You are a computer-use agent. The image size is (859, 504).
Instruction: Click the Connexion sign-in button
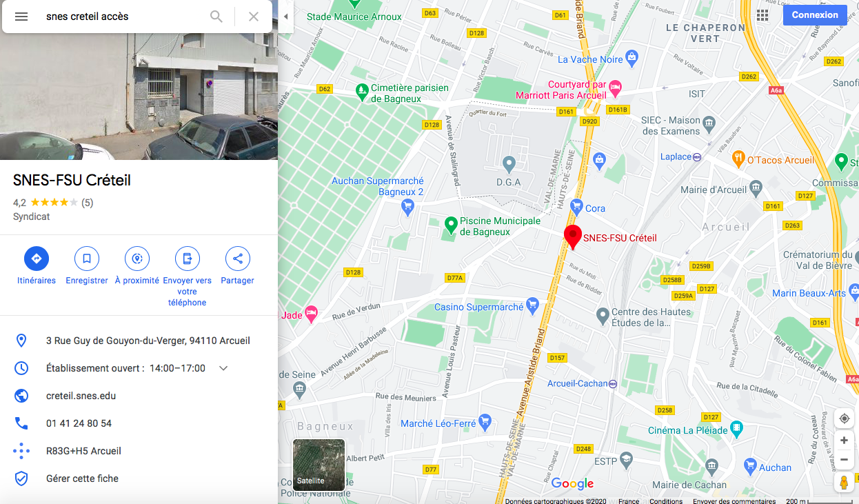(x=815, y=15)
